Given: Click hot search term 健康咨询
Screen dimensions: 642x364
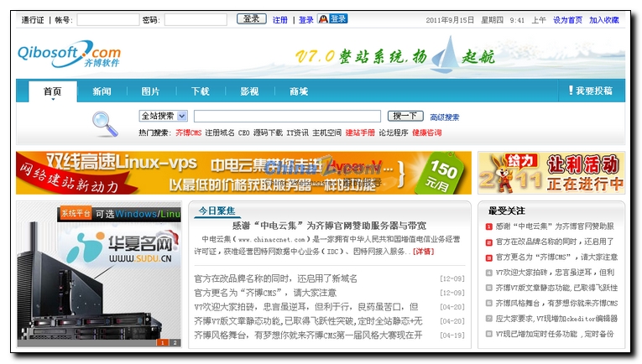Looking at the screenshot, I should pos(426,133).
